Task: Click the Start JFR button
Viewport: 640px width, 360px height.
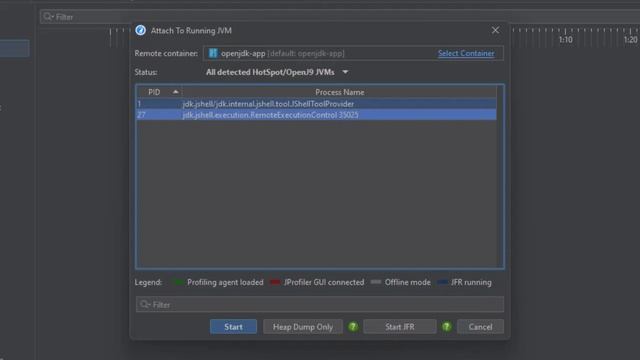Action: click(400, 327)
